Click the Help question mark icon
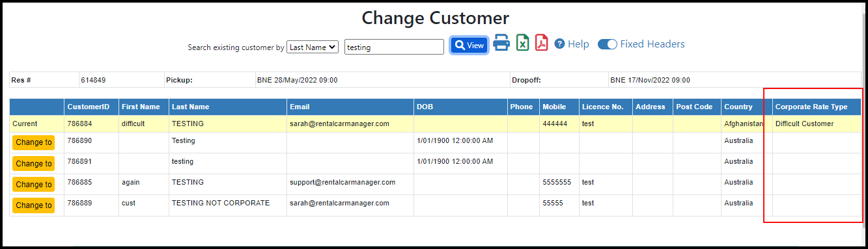The width and height of the screenshot is (868, 249). point(559,44)
